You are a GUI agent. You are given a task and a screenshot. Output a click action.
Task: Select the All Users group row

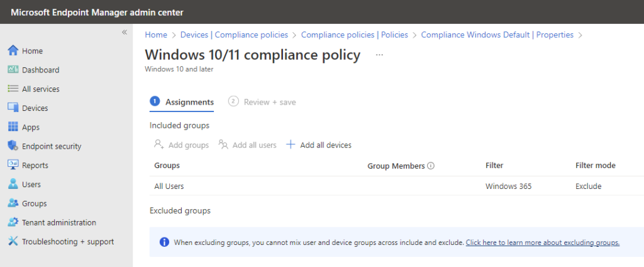[x=397, y=186]
